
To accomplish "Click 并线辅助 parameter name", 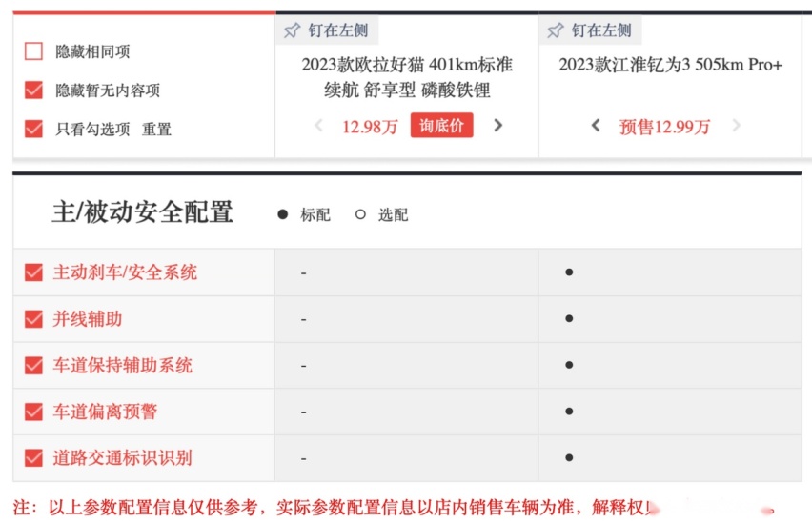I will tap(87, 319).
